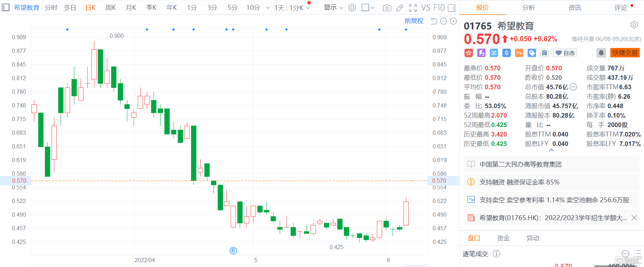Screen dimensions: 644x267
Task: Reset the chart with undo arrow icon
Action: [434, 21]
